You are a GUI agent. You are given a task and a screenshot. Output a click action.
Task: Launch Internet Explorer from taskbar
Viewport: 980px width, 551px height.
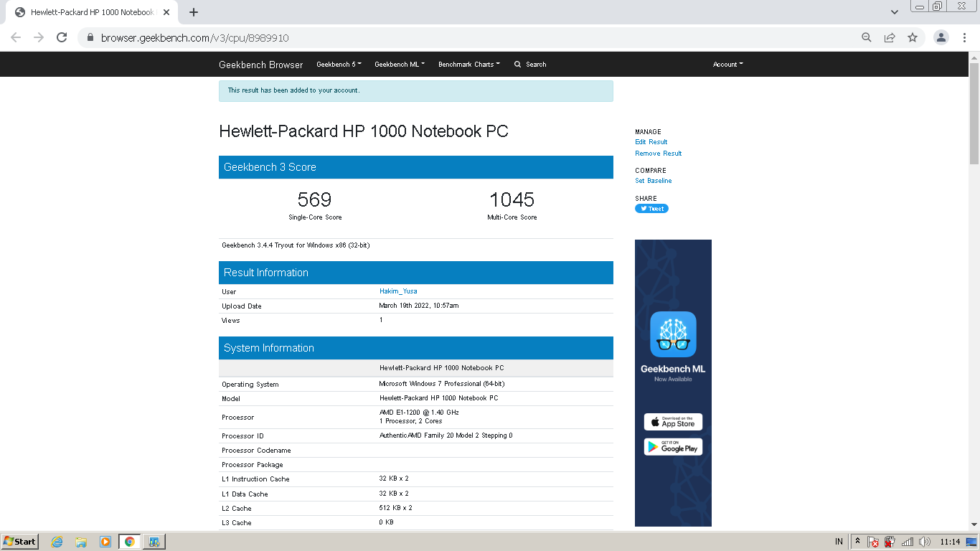57,542
